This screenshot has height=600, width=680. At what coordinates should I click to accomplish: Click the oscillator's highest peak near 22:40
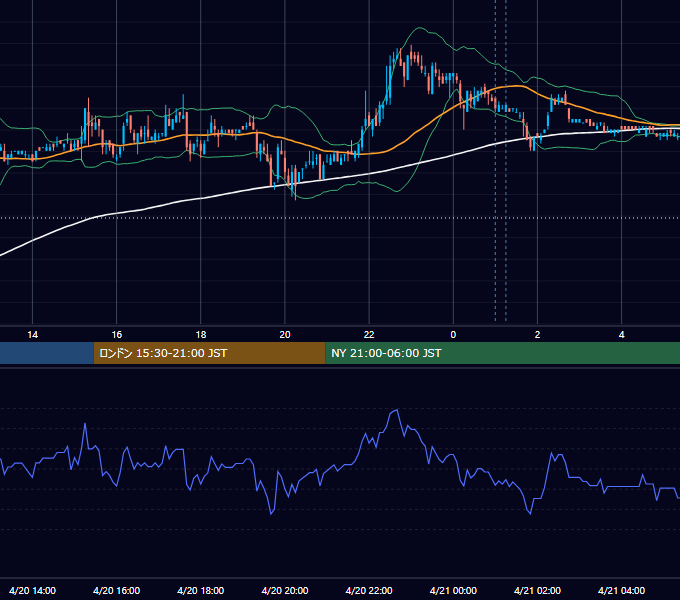(397, 410)
